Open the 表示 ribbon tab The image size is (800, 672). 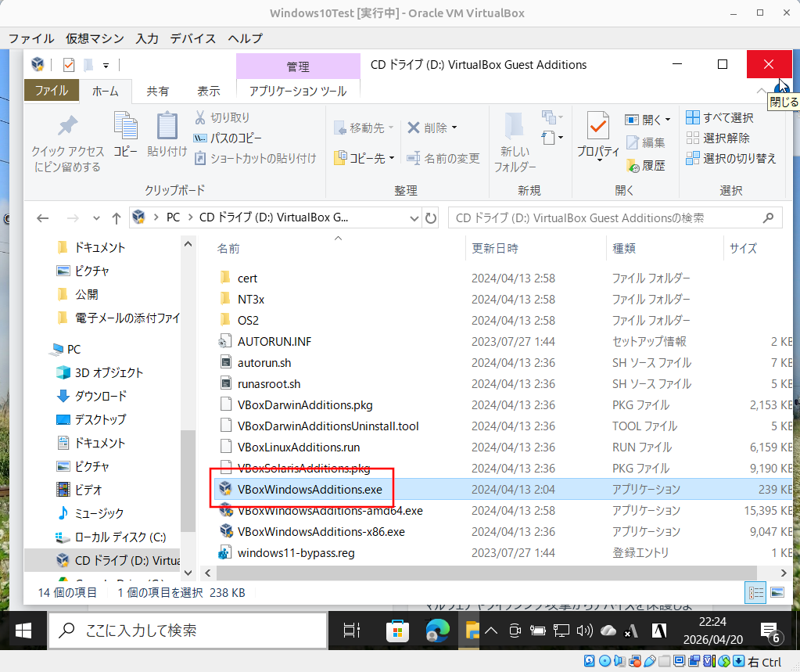pos(209,91)
